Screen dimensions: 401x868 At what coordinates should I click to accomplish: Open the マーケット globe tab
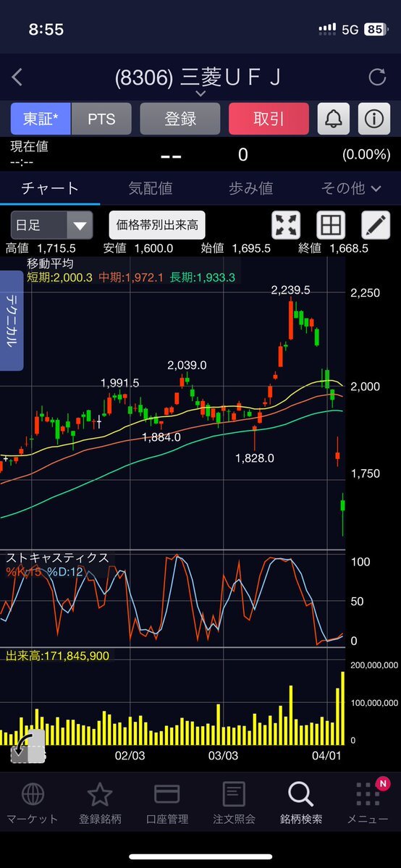(32, 803)
